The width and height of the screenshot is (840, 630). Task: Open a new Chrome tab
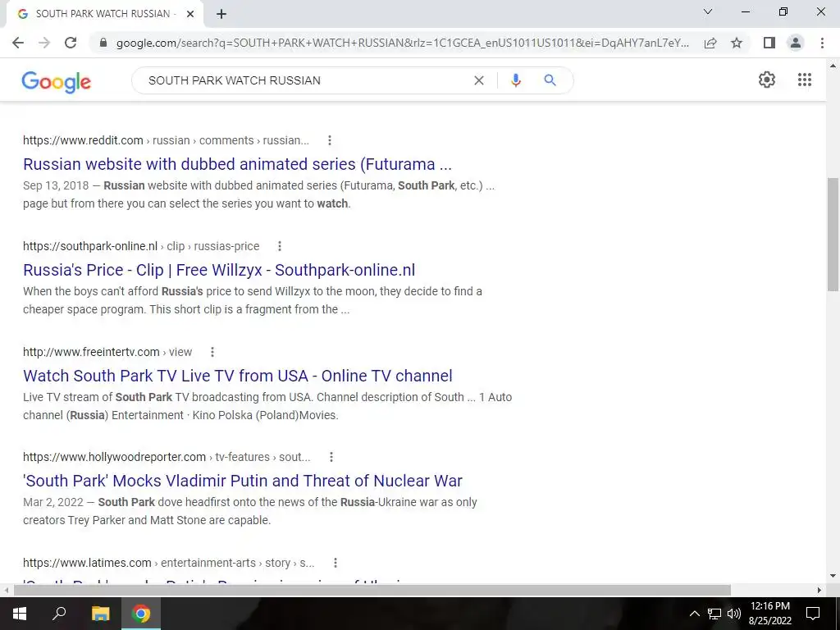[x=221, y=15]
